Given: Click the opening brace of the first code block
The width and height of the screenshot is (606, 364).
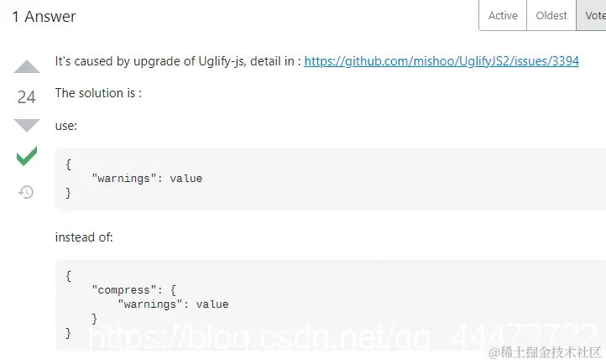Looking at the screenshot, I should tap(69, 164).
